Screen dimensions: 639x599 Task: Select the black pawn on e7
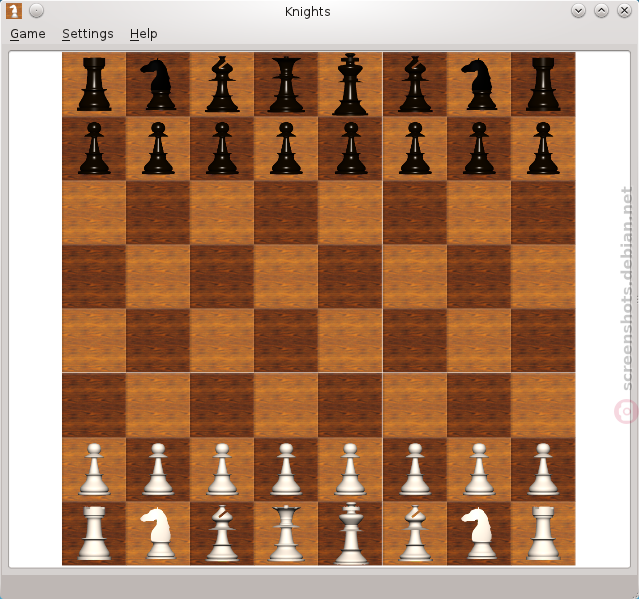pos(350,148)
